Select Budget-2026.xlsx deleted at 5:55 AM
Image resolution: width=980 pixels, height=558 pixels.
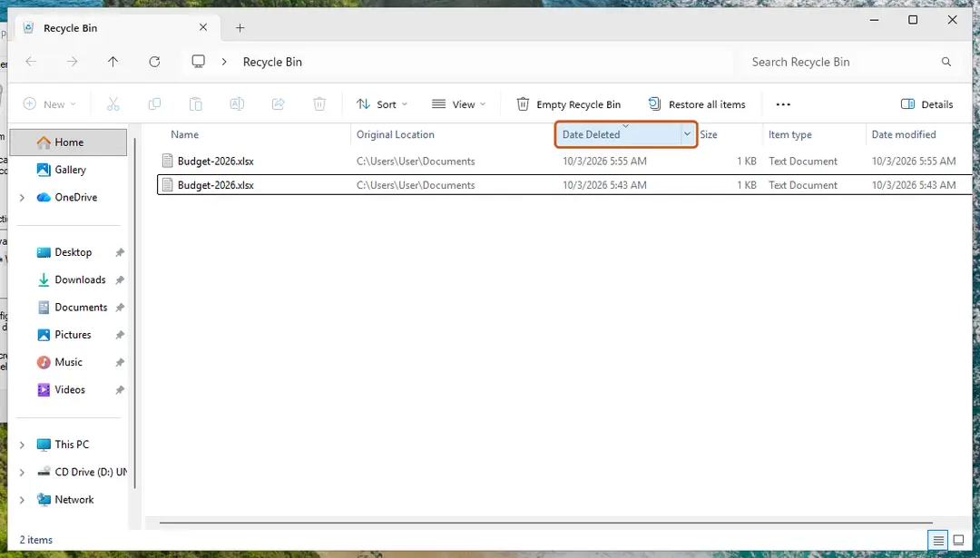point(565,162)
